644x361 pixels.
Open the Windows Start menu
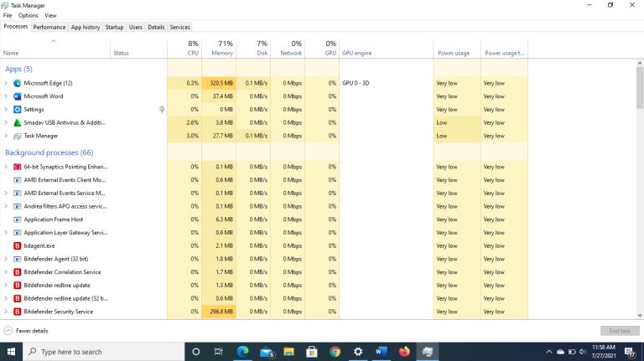(x=12, y=352)
